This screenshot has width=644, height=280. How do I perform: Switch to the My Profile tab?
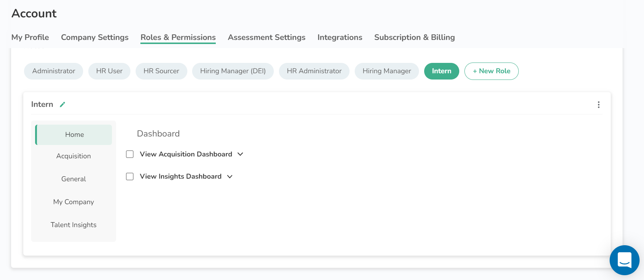30,37
